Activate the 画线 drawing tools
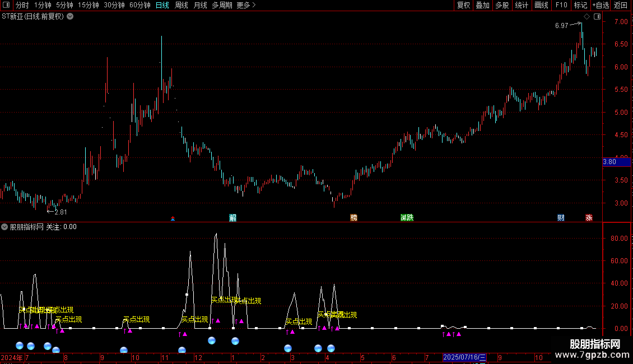The image size is (633, 364). pos(541,5)
